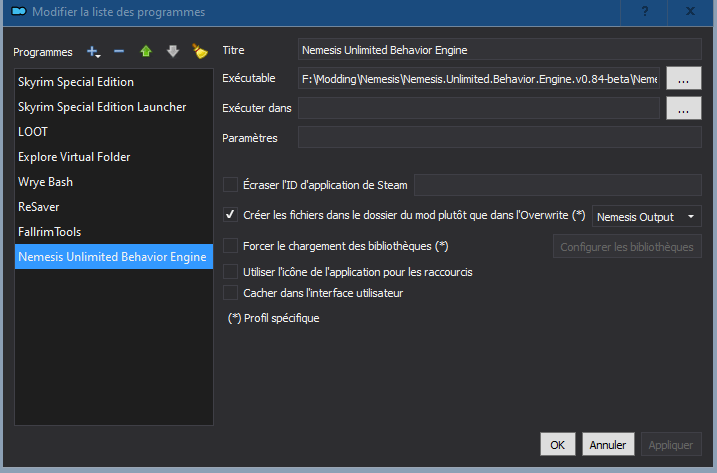The image size is (717, 473).
Task: Click the Annuler button
Action: (606, 444)
